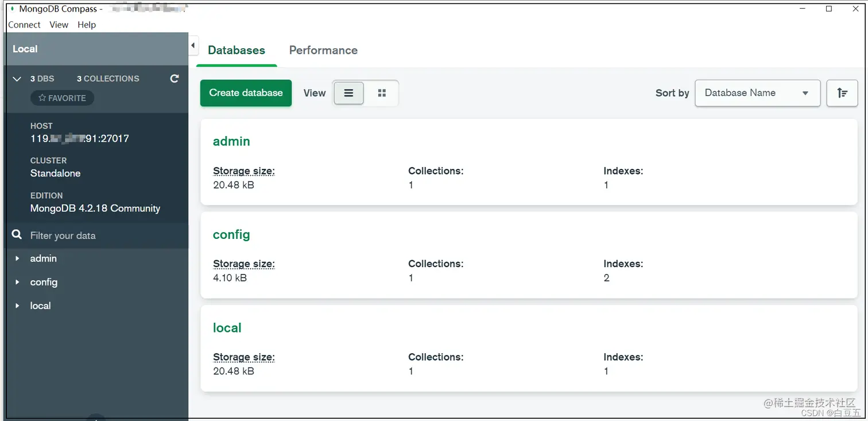
Task: Click 4.10 kB storage size in config card
Action: pyautogui.click(x=230, y=278)
